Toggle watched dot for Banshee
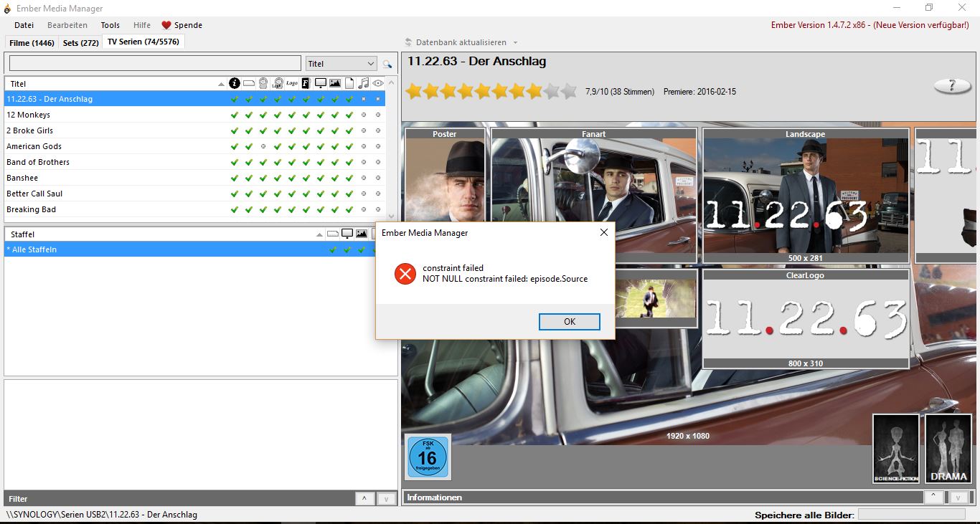Viewport: 980px width, 524px height. [378, 178]
